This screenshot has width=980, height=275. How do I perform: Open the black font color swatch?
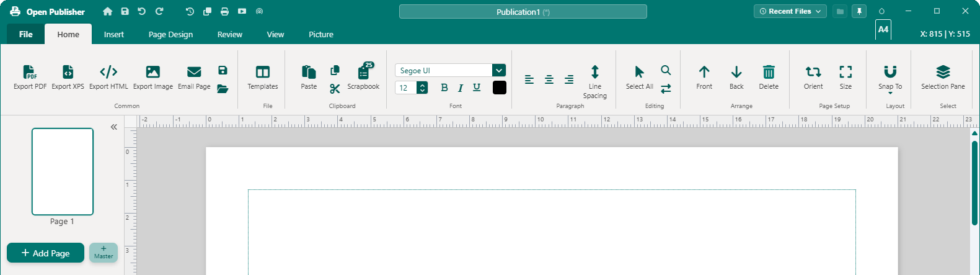pyautogui.click(x=500, y=88)
